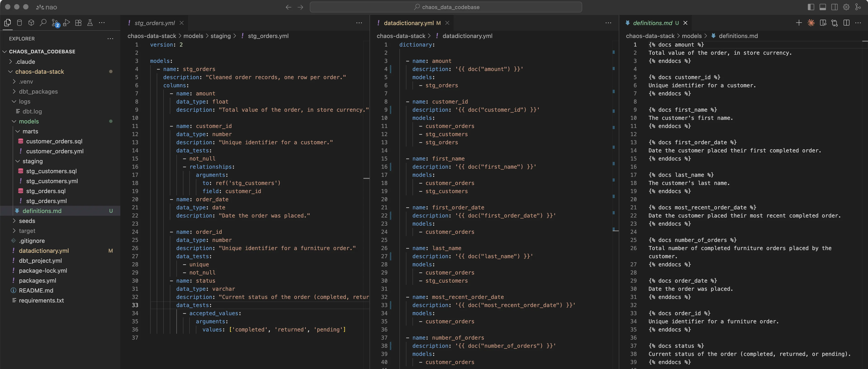Screen dimensions: 868x369
Task: Open Search from the activity bar
Action: point(43,23)
